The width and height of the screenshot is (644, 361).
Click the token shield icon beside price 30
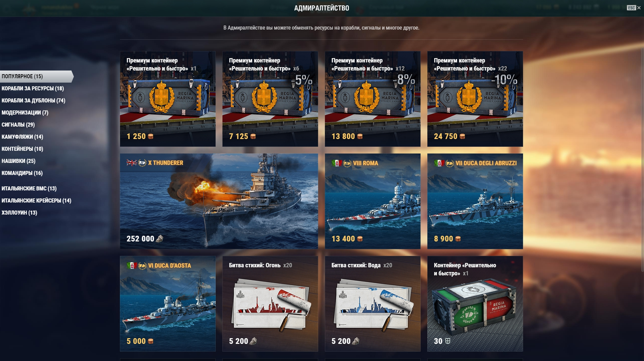tap(448, 341)
